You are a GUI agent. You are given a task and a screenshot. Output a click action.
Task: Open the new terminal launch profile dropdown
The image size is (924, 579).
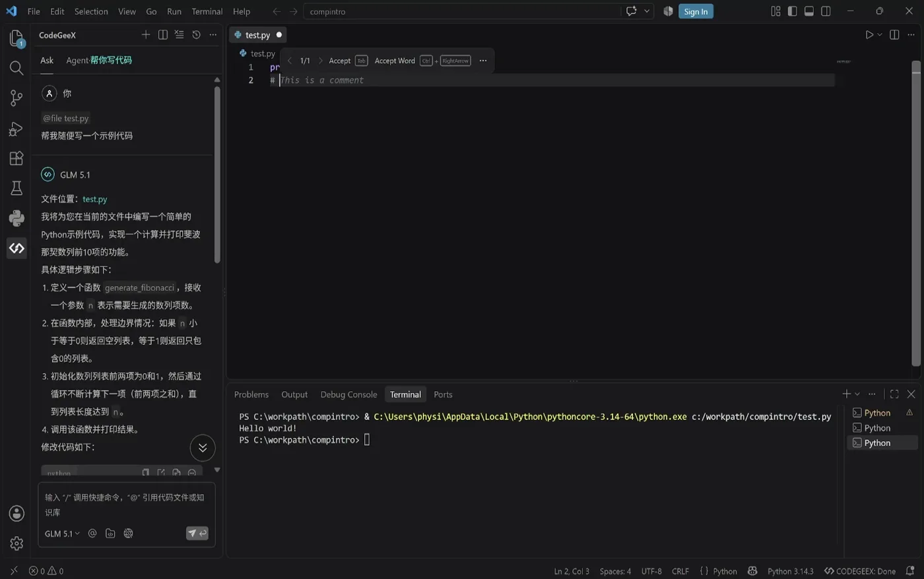857,394
